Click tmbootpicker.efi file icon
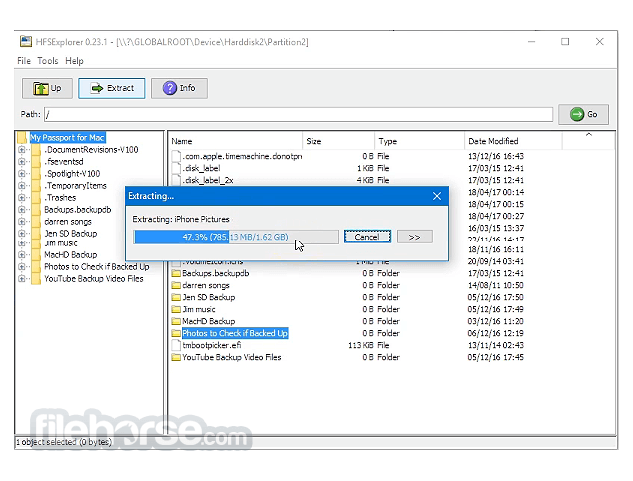 point(176,345)
